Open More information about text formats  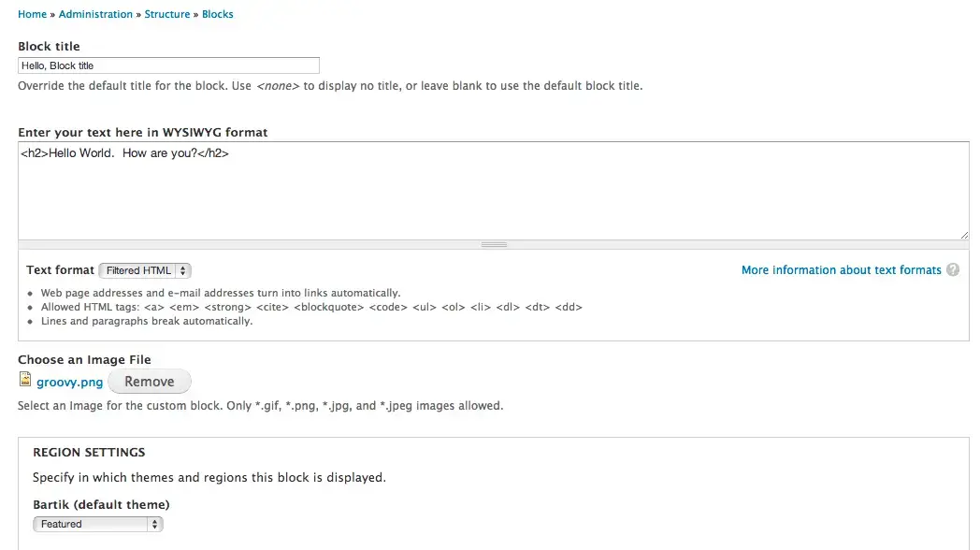point(841,270)
